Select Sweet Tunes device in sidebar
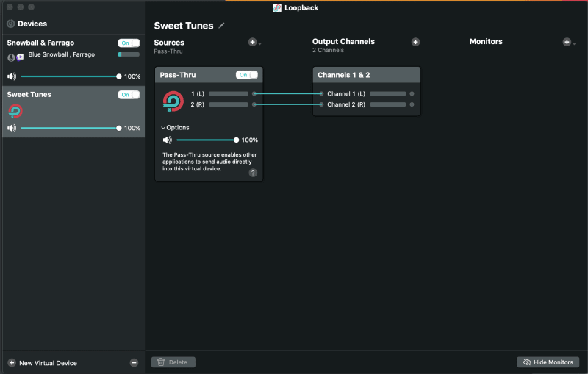 [73, 112]
